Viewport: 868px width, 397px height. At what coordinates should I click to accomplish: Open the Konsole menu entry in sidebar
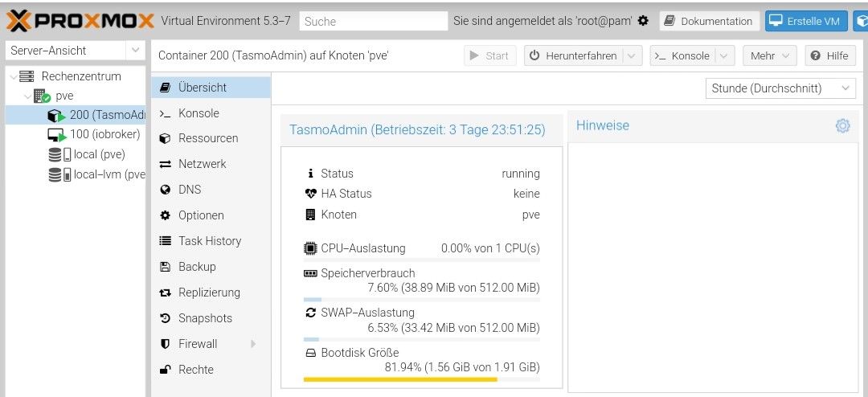point(211,113)
